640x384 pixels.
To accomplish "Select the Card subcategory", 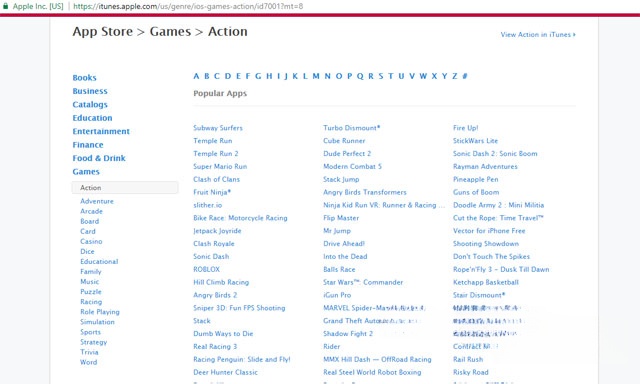I will 88,231.
